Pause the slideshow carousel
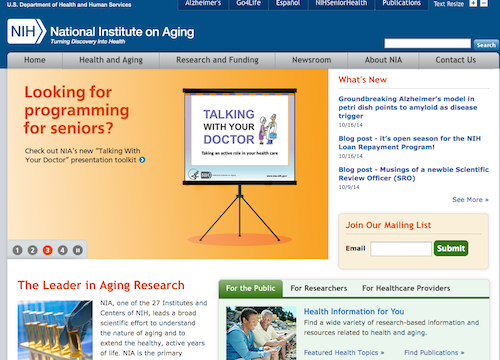 pyautogui.click(x=78, y=250)
